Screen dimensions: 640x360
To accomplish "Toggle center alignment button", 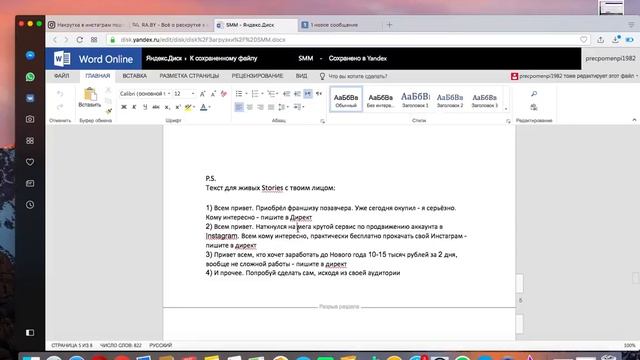I will coord(250,107).
